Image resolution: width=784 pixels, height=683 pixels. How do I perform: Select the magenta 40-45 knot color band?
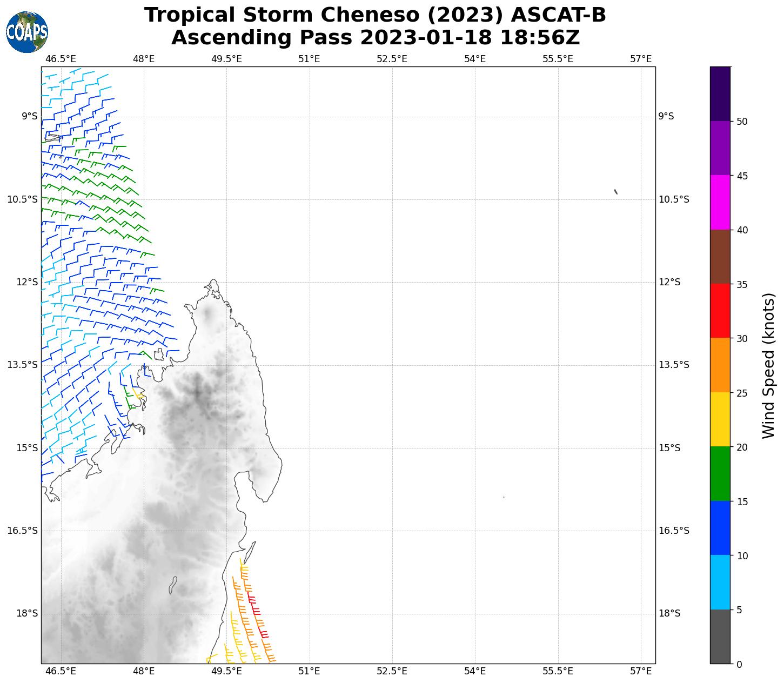tap(720, 203)
